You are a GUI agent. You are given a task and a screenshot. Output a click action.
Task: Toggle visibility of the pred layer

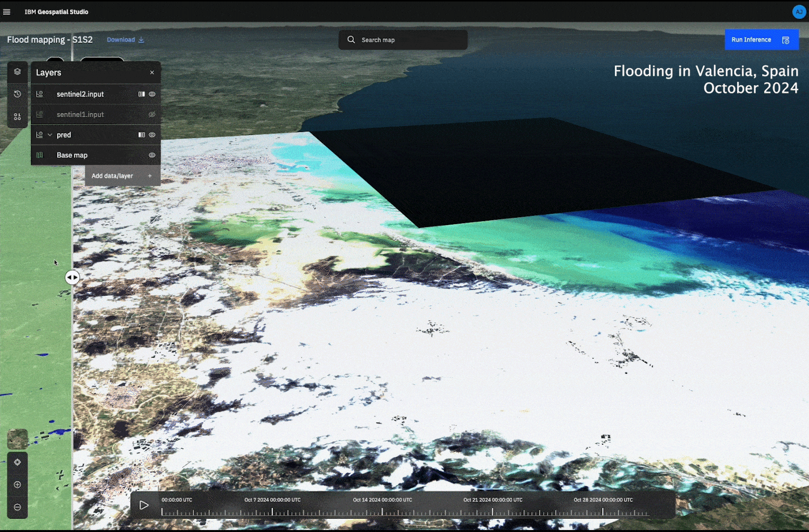click(152, 135)
